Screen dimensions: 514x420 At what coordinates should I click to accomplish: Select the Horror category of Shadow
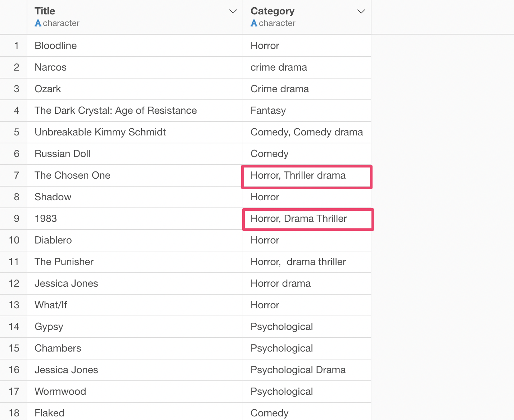307,197
